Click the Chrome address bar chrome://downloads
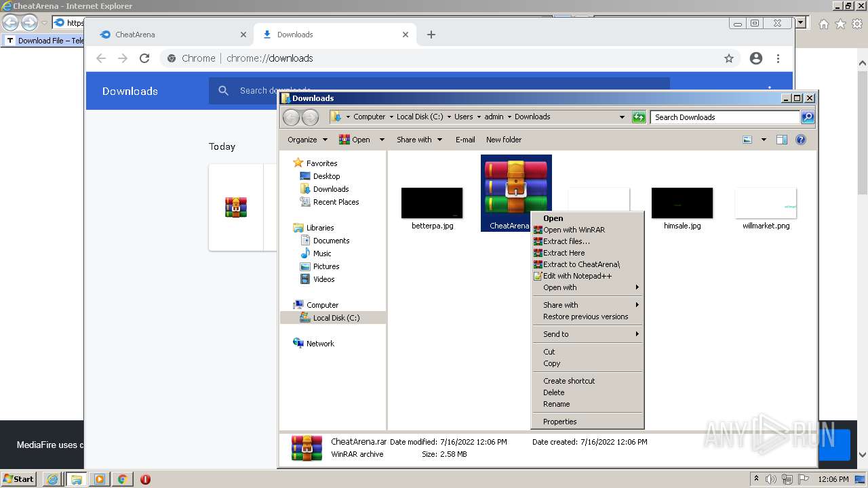This screenshot has height=488, width=868. (x=270, y=58)
